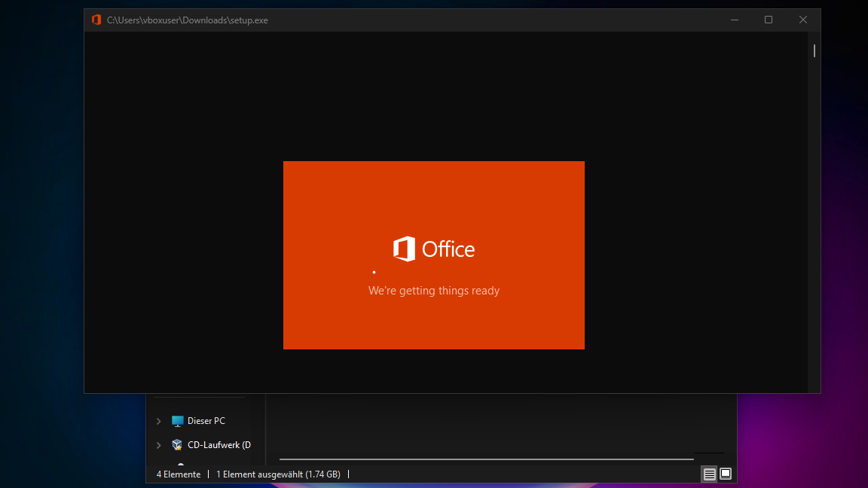Click the CD-Laufwerk drive icon
The width and height of the screenshot is (868, 488).
click(x=177, y=445)
